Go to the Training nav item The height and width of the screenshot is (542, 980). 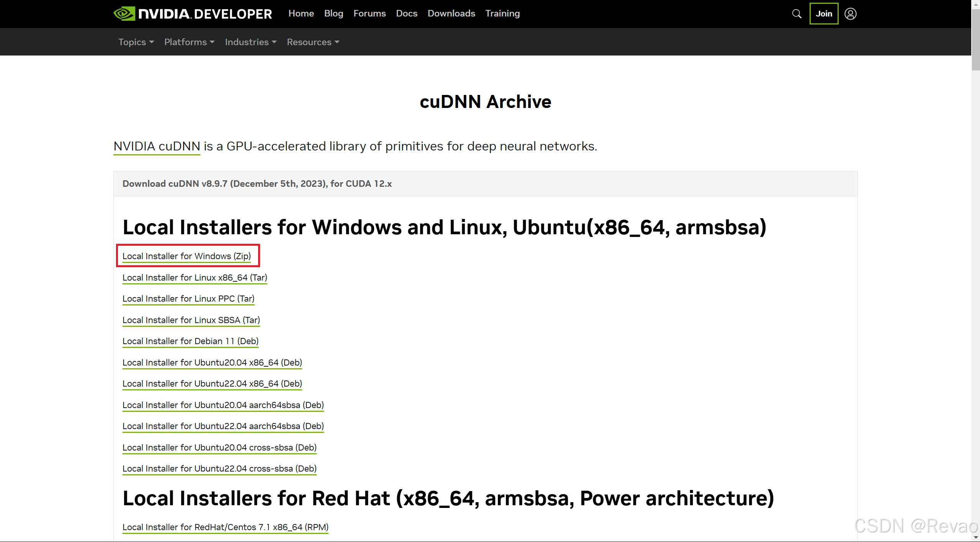[502, 13]
